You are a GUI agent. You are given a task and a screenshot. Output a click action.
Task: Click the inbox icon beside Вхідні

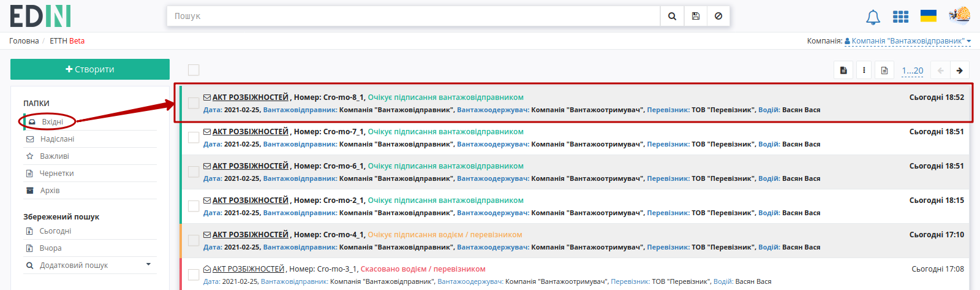coord(32,122)
